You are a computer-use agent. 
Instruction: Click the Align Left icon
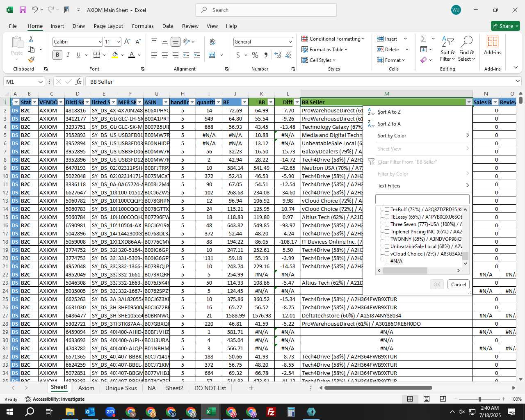coord(154,55)
